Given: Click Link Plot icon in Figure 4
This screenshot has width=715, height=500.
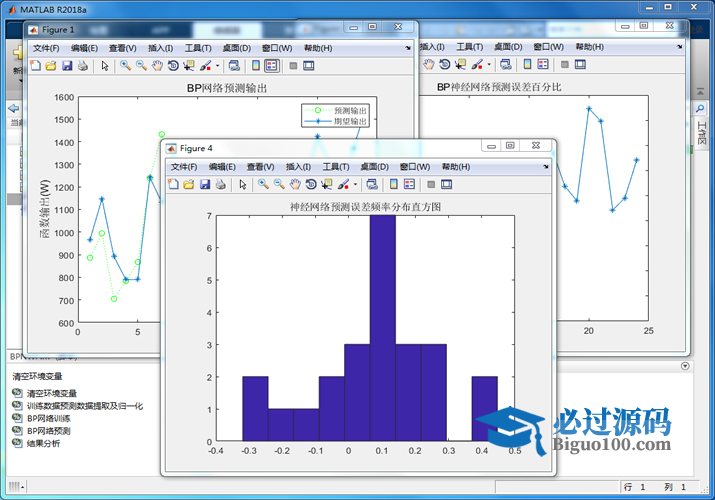Looking at the screenshot, I should [x=372, y=184].
